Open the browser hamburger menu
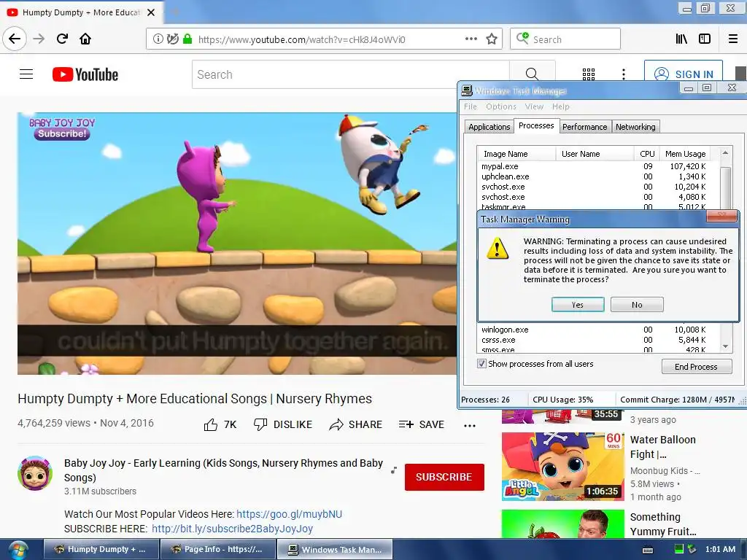This screenshot has width=747, height=560. (x=733, y=39)
